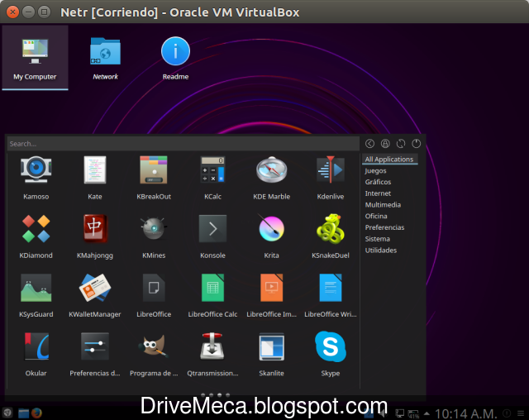This screenshot has width=529, height=420.
Task: Launch KCalc calculator
Action: [212, 178]
